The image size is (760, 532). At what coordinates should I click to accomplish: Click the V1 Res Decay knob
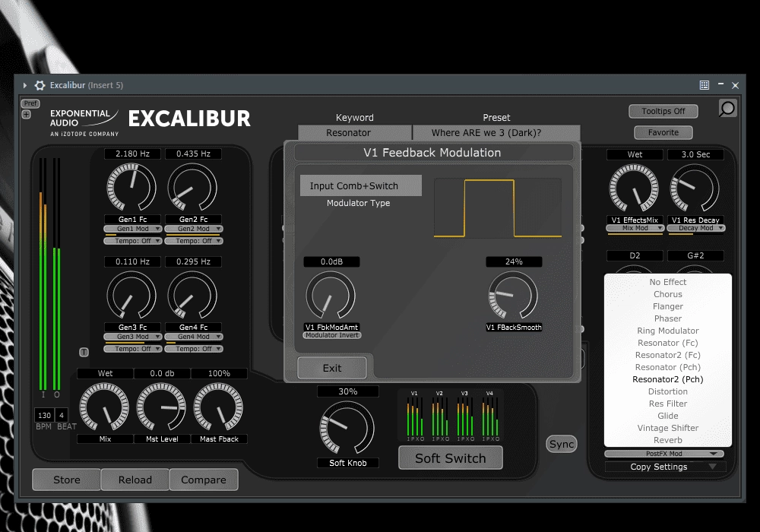(695, 188)
